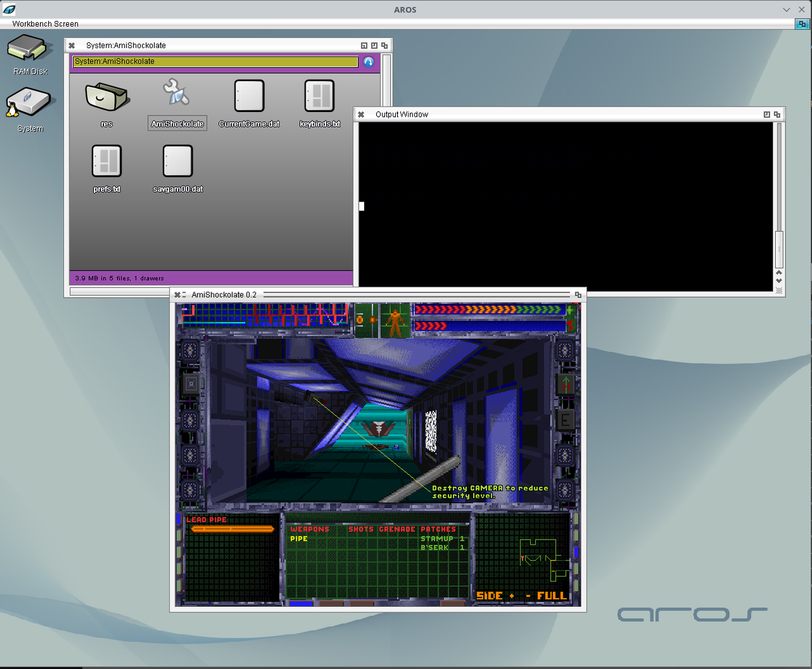Click the static-noise screen in game corridor
Viewport: 812px width, 669px height.
431,431
